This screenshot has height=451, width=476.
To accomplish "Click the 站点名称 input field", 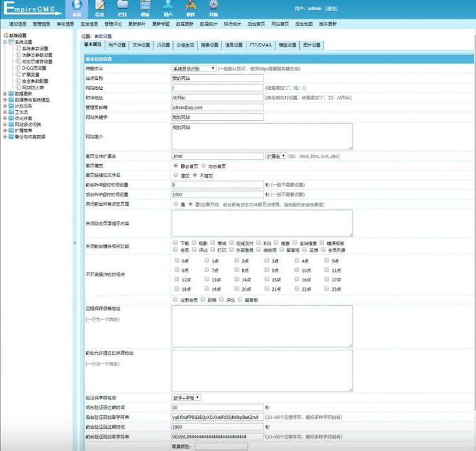I will pos(217,78).
